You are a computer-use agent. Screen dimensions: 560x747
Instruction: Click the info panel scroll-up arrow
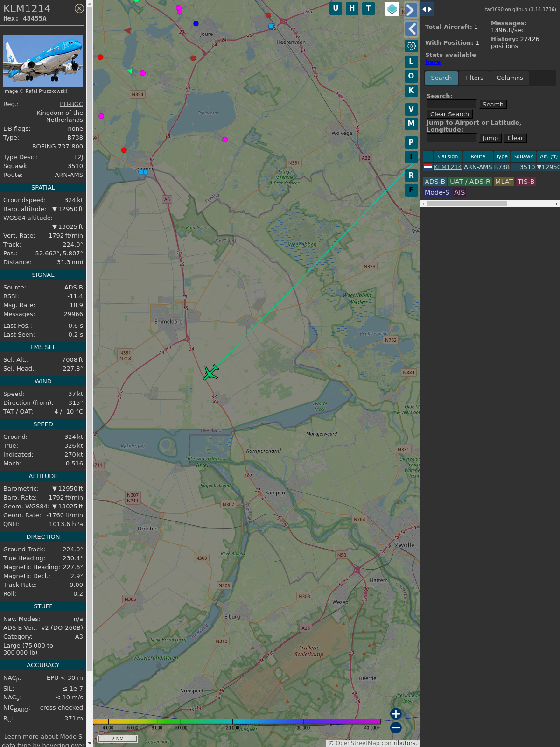90,3
